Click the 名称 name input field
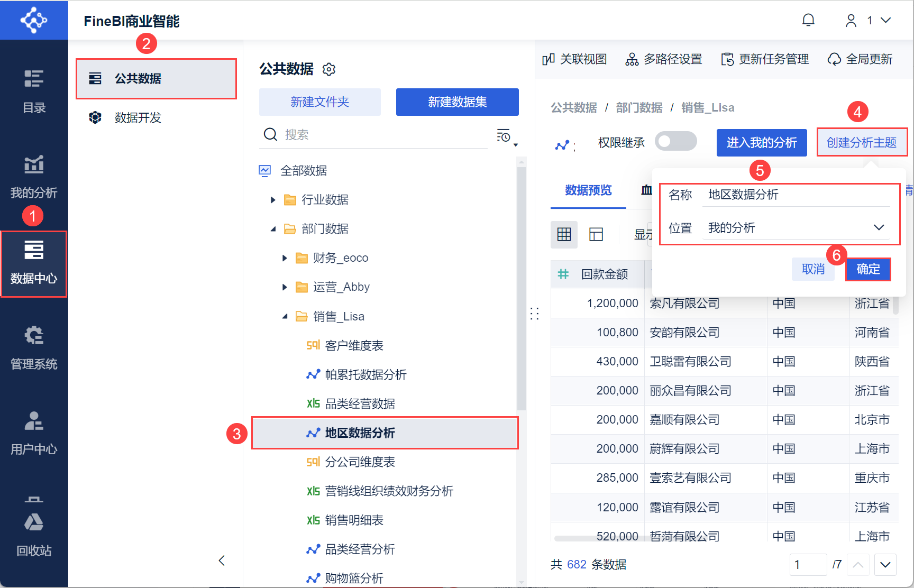 796,195
